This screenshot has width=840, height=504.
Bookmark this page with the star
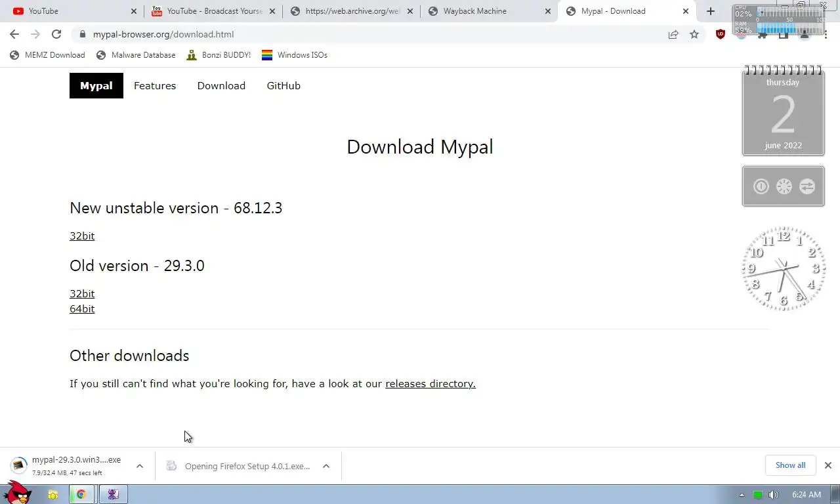pos(694,34)
